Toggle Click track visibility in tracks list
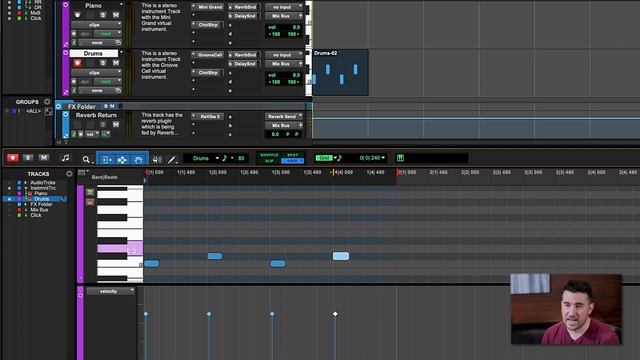640x360 pixels. [9, 215]
